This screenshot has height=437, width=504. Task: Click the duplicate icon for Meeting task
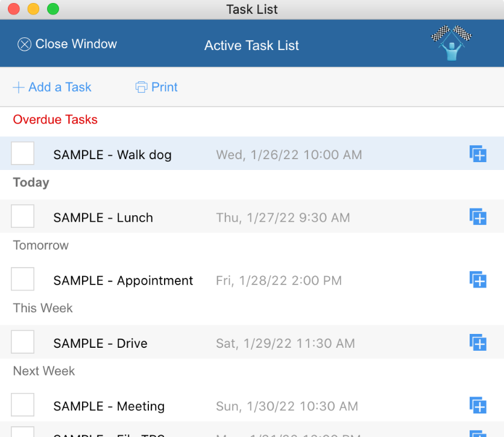point(477,406)
